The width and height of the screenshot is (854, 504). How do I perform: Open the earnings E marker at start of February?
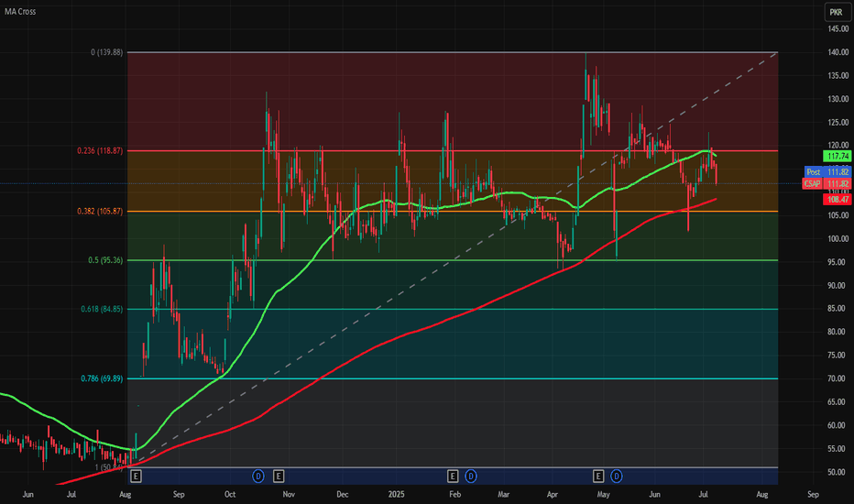453,477
